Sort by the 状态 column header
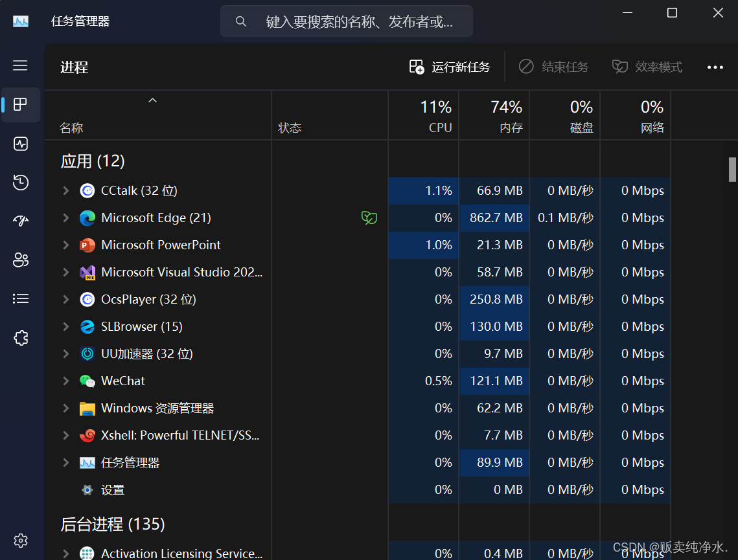This screenshot has width=738, height=560. (x=329, y=116)
